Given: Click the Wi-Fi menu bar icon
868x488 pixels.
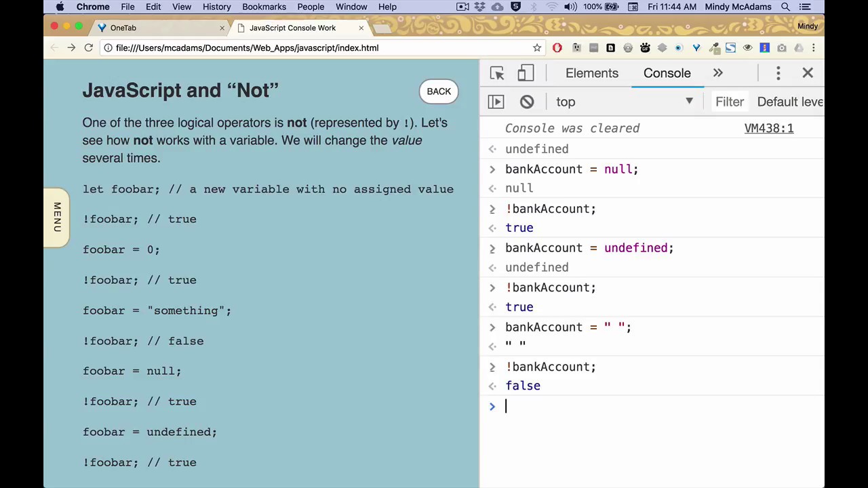Looking at the screenshot, I should click(x=552, y=7).
